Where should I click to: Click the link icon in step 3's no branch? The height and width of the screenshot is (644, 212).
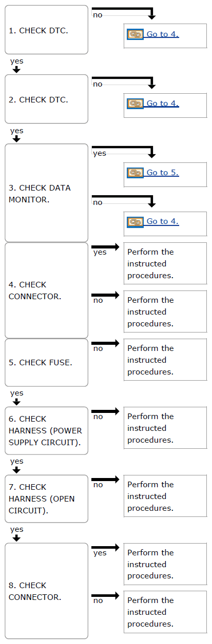tap(135, 221)
